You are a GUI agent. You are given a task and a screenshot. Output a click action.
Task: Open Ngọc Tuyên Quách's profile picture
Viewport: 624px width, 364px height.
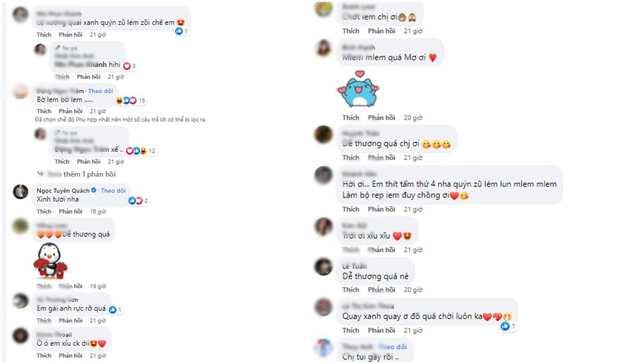pos(21,192)
